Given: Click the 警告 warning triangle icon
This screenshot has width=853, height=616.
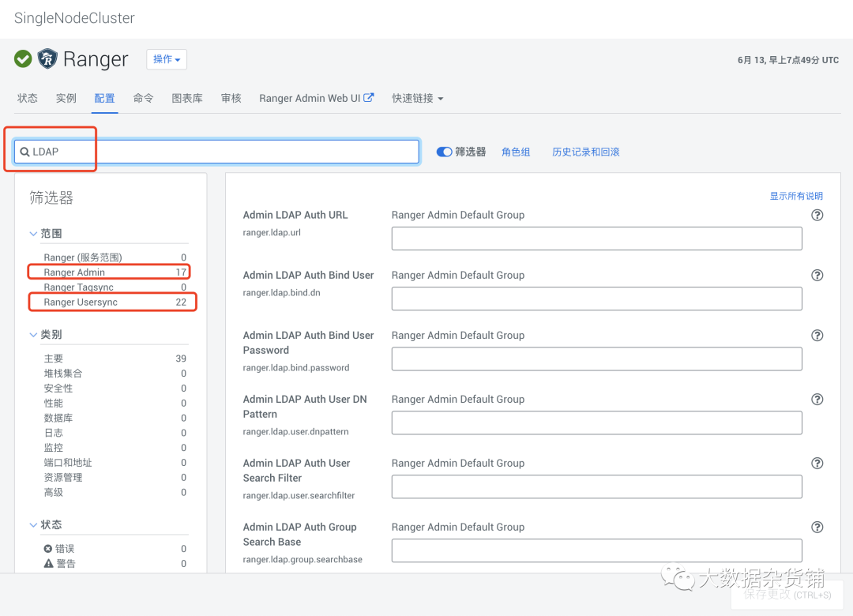Looking at the screenshot, I should [x=48, y=563].
